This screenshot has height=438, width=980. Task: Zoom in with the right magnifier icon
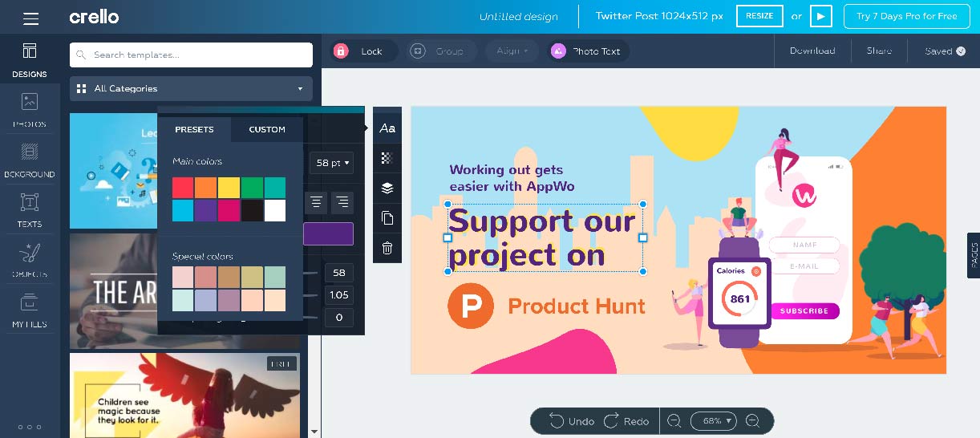[752, 421]
